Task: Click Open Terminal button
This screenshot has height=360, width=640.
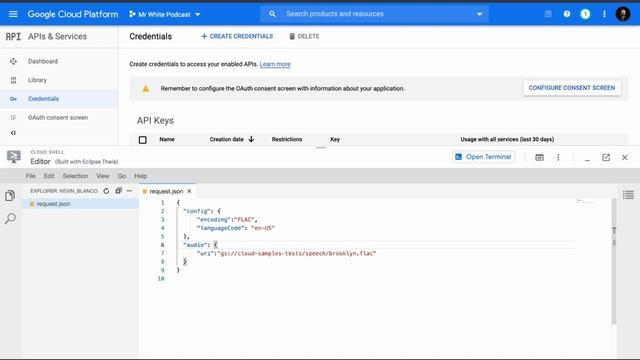Action: 483,157
